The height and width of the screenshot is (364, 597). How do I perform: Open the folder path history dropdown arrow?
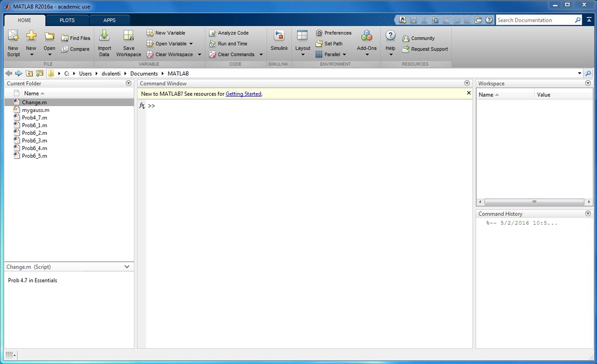579,73
